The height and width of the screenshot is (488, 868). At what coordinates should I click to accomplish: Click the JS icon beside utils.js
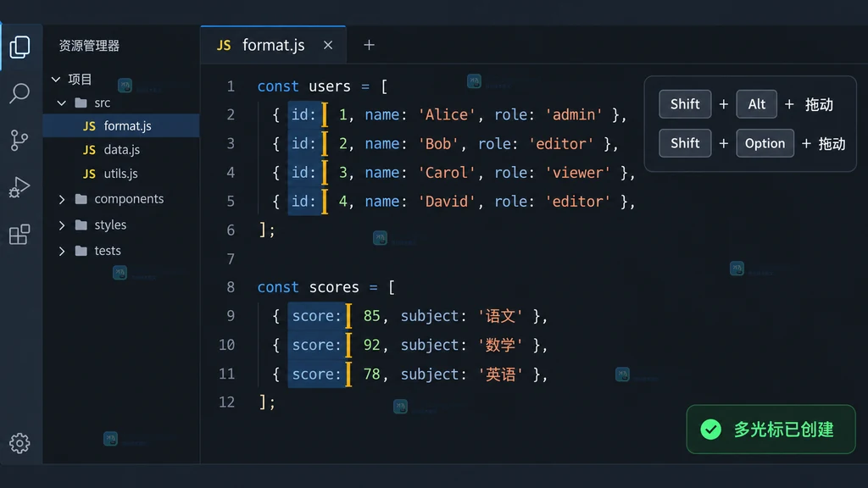tap(89, 174)
